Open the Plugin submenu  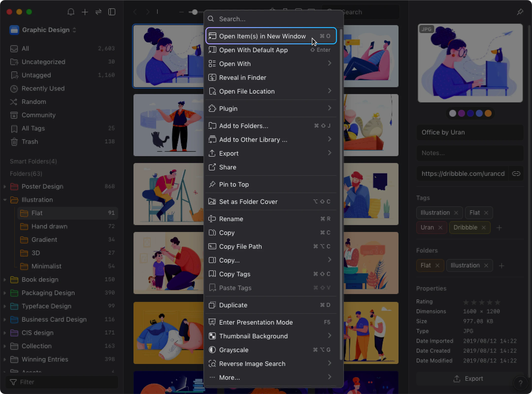(x=271, y=108)
